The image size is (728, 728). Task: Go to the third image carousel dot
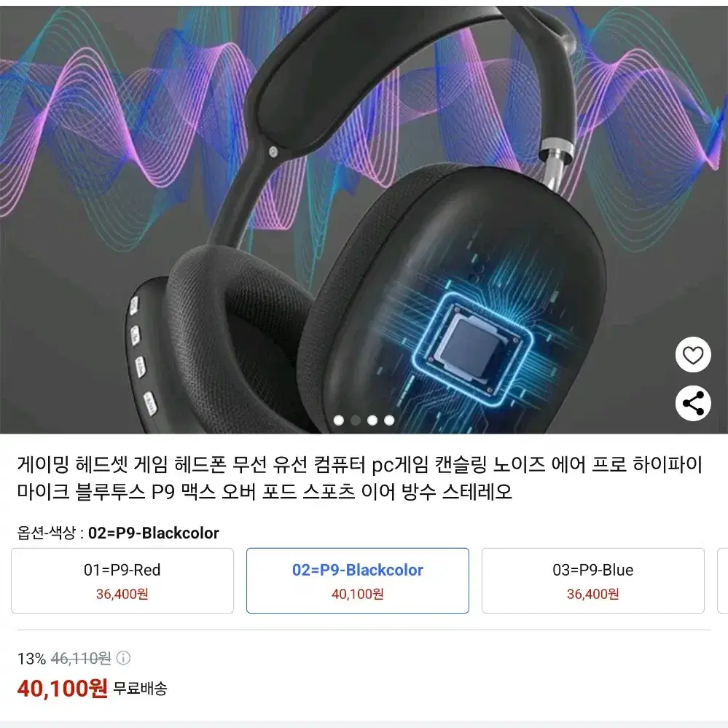tap(372, 420)
